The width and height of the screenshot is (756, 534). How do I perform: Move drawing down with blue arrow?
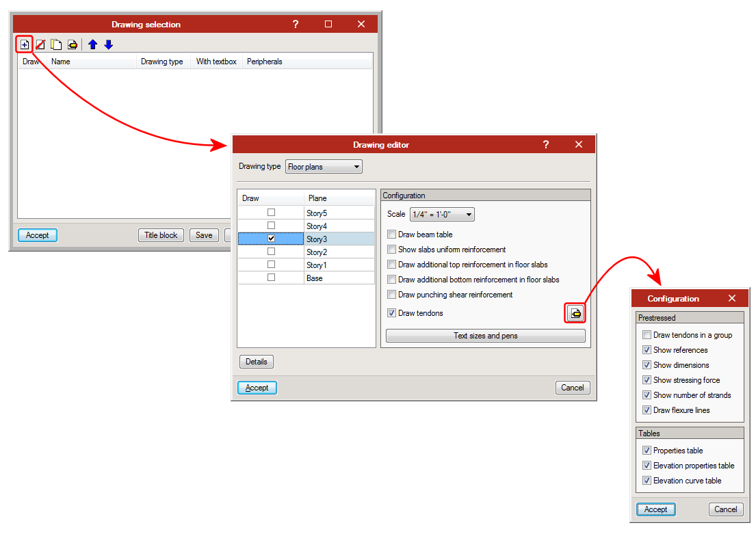tap(108, 44)
